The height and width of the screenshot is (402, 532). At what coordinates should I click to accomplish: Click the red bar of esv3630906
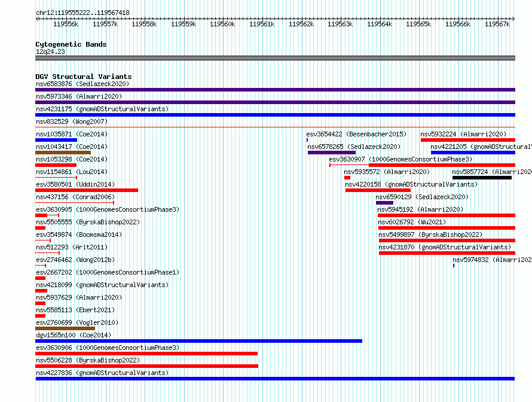146,354
